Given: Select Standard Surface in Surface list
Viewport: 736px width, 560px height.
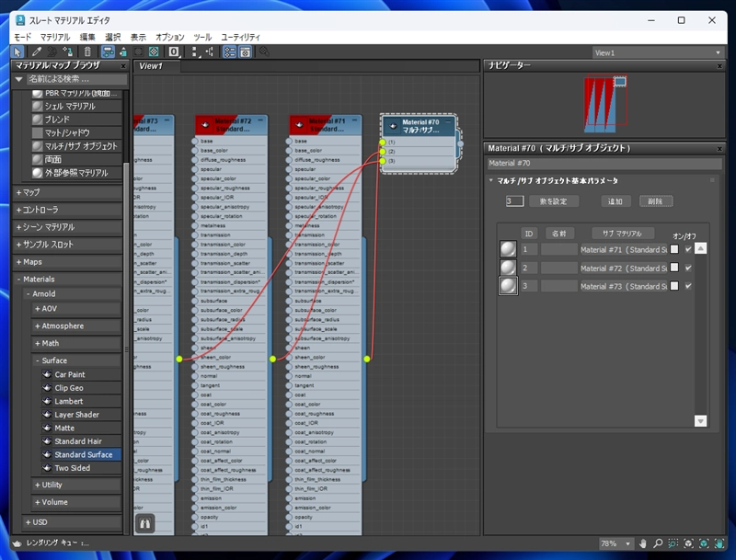Looking at the screenshot, I should pos(83,454).
